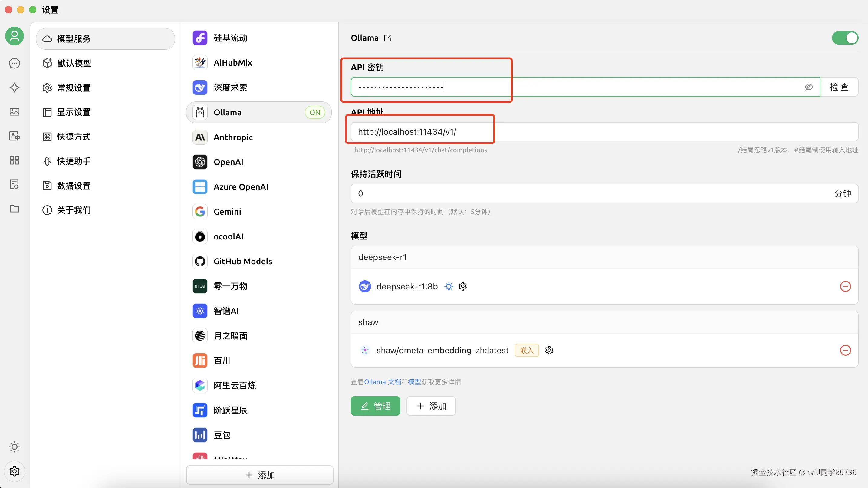Click the green 管理 button
This screenshot has height=488, width=868.
[375, 406]
